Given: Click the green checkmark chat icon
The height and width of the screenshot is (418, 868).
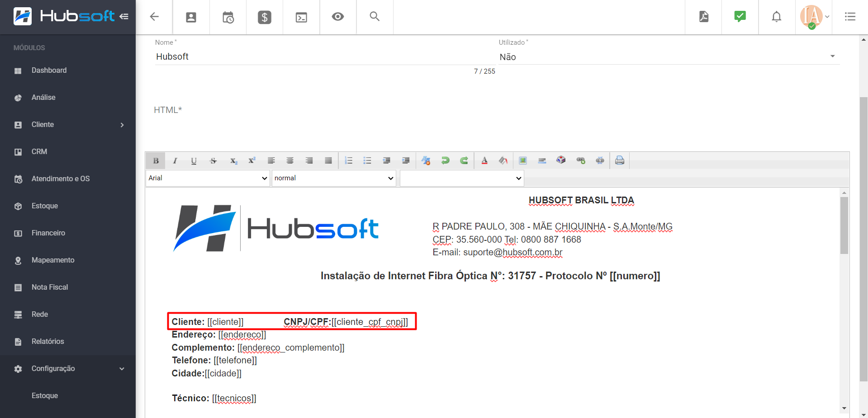Looking at the screenshot, I should 740,17.
